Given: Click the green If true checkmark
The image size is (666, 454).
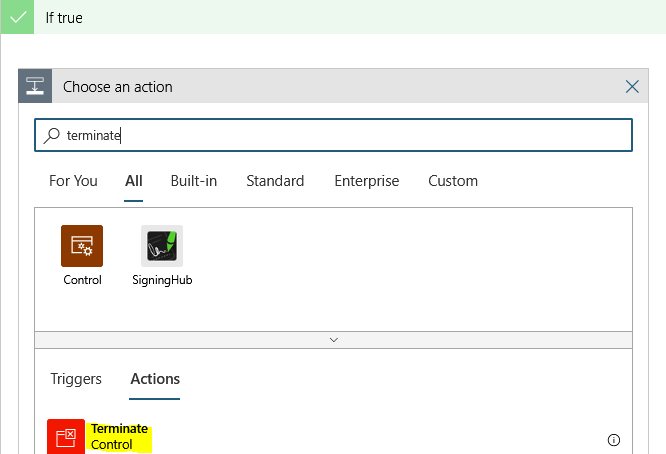Looking at the screenshot, I should [x=18, y=17].
